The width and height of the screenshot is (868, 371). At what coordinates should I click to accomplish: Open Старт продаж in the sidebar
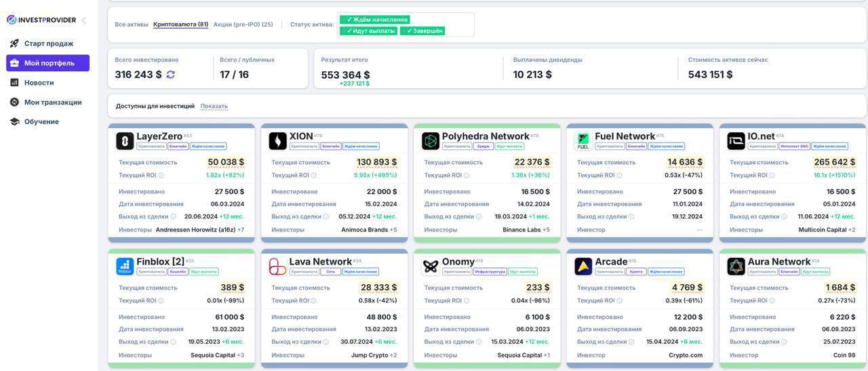[47, 43]
